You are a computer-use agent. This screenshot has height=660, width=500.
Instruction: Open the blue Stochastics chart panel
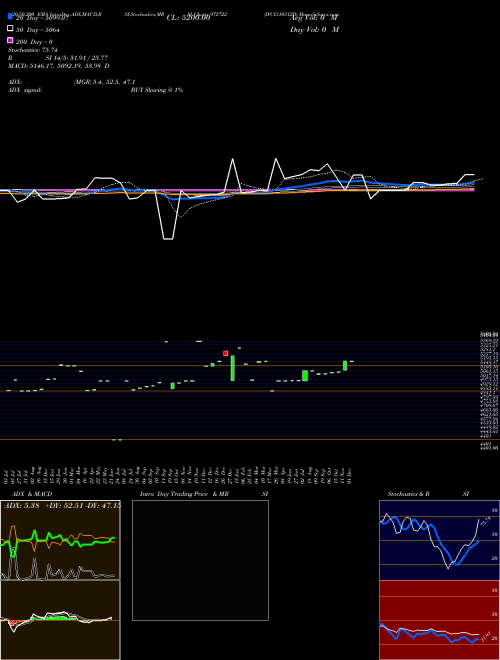(x=439, y=540)
